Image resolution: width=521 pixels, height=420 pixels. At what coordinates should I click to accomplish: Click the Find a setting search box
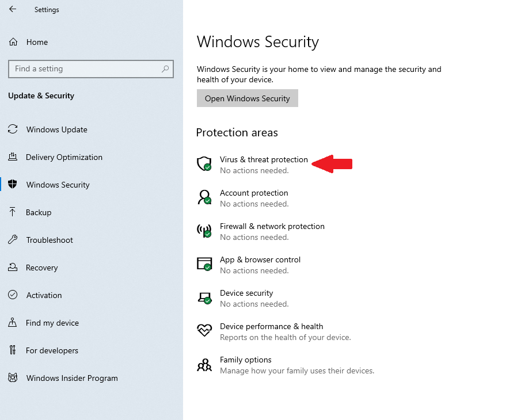tap(91, 68)
